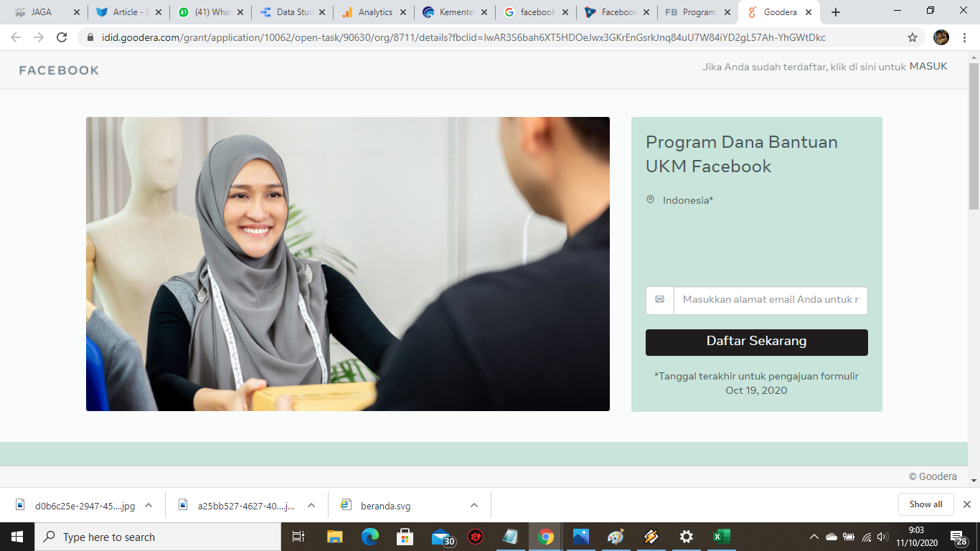Viewport: 980px width, 551px height.
Task: Bookmark this page with the star icon
Action: coord(913,37)
